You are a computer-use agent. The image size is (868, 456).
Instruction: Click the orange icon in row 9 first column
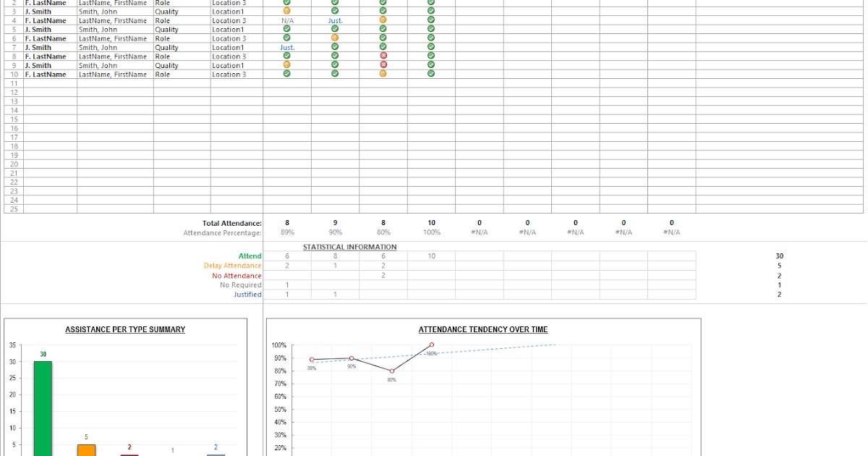pyautogui.click(x=287, y=65)
